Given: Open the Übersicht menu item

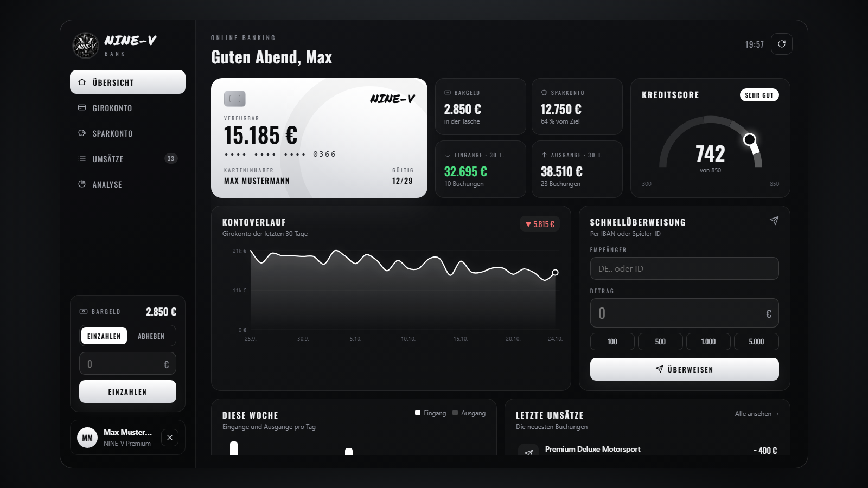Looking at the screenshot, I should tap(127, 82).
